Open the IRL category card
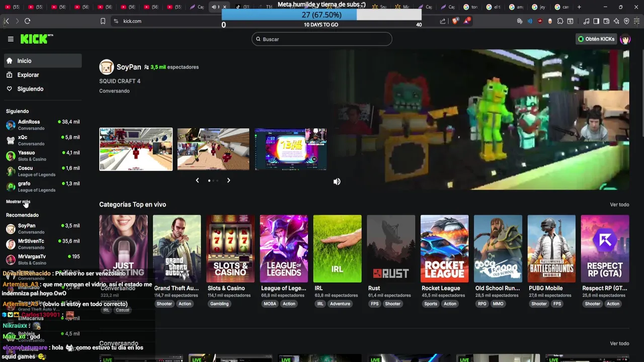The height and width of the screenshot is (362, 644). click(337, 249)
